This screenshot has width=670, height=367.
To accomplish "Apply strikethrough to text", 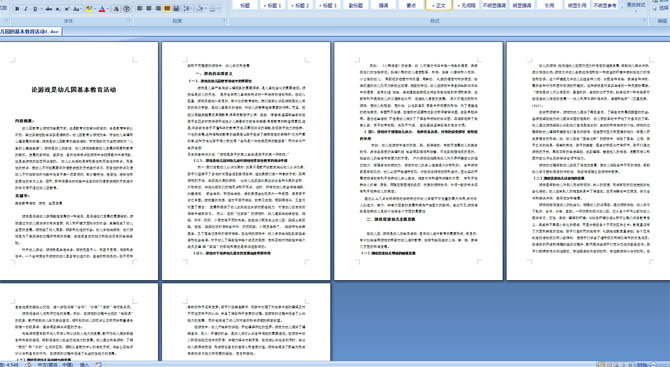I will (49, 9).
